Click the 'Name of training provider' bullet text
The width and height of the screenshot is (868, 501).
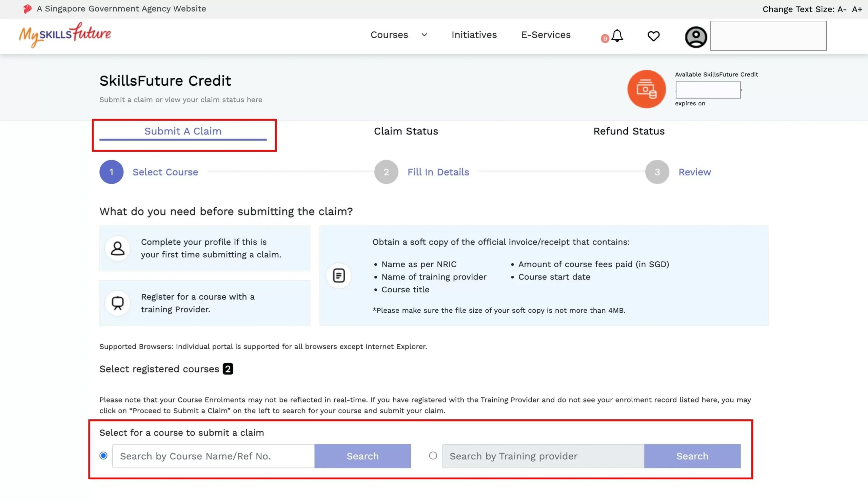434,277
